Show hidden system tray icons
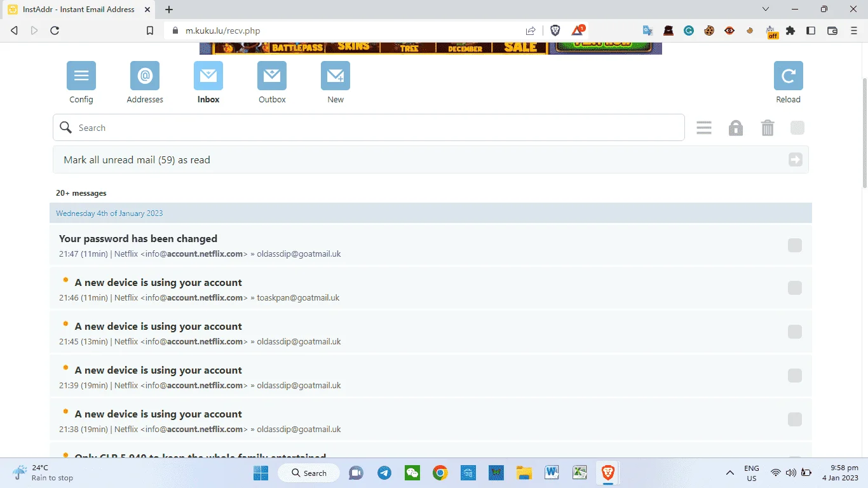This screenshot has height=488, width=868. pos(730,473)
